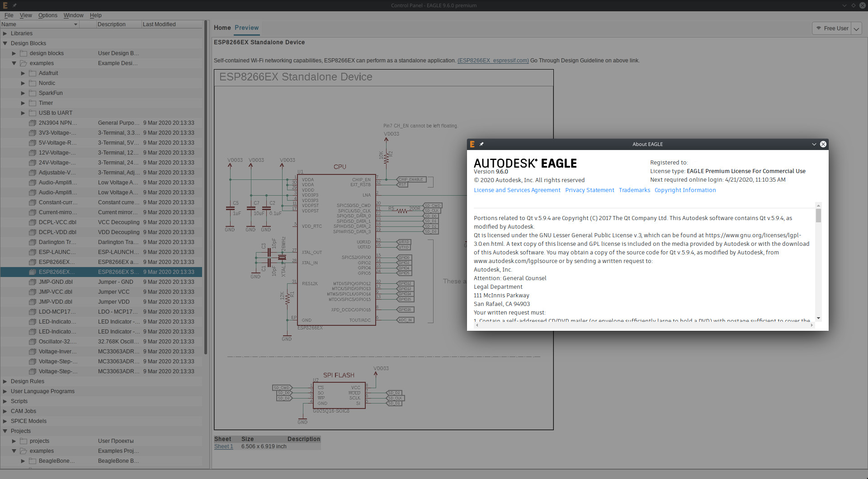This screenshot has width=868, height=479.
Task: Open License and Services Agreement link
Action: point(517,190)
